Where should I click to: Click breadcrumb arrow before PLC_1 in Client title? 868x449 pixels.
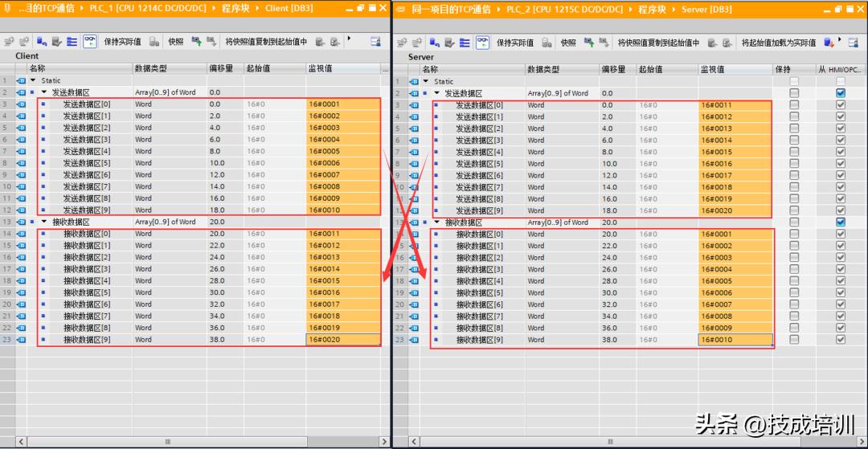(83, 8)
